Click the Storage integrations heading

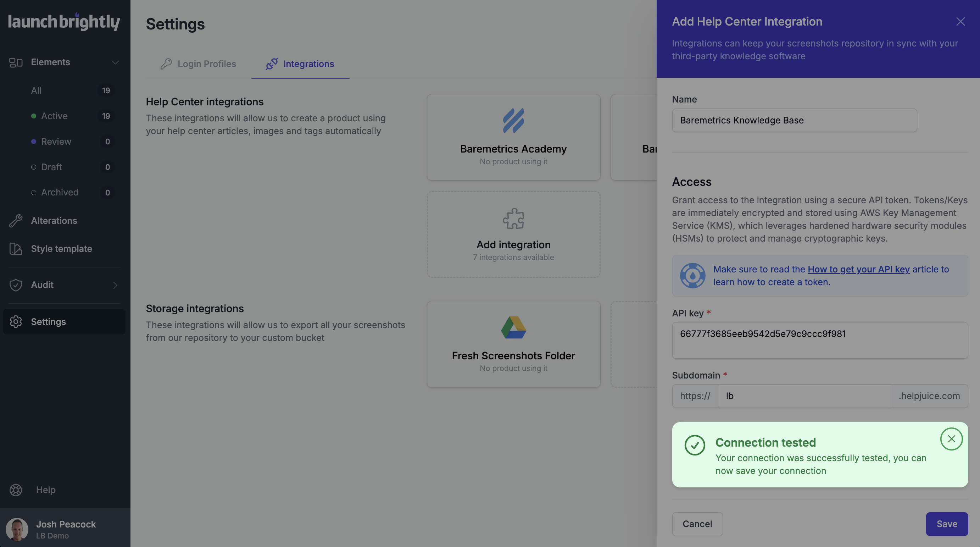pos(195,308)
